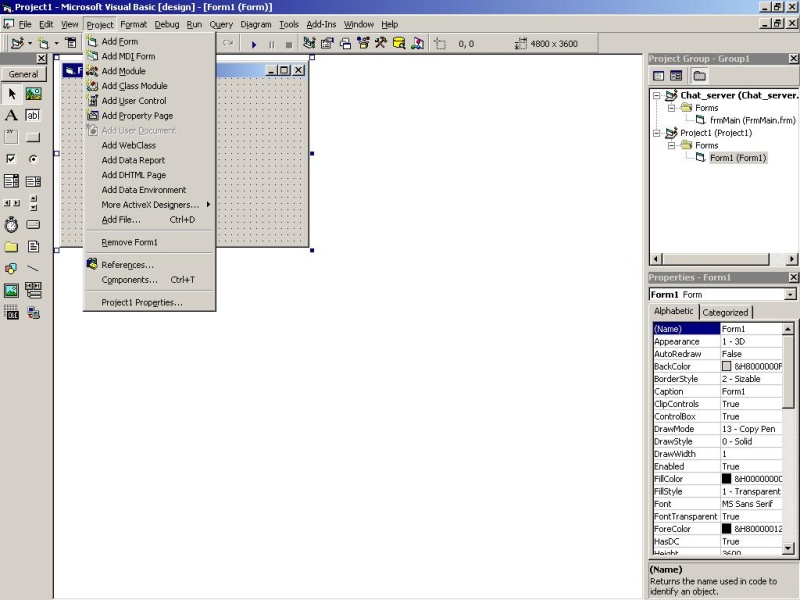This screenshot has width=800, height=600.
Task: Open the Data View Window toolbar icon
Action: [x=399, y=43]
